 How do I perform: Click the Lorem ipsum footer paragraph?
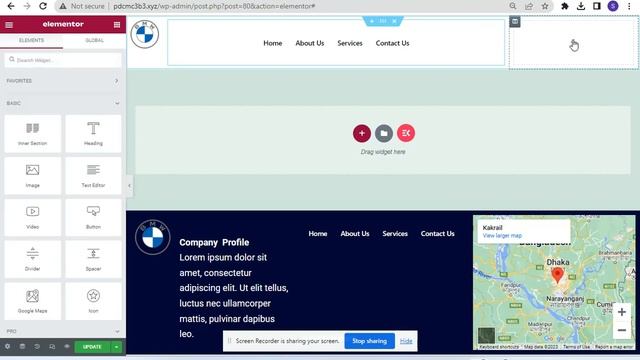[234, 296]
